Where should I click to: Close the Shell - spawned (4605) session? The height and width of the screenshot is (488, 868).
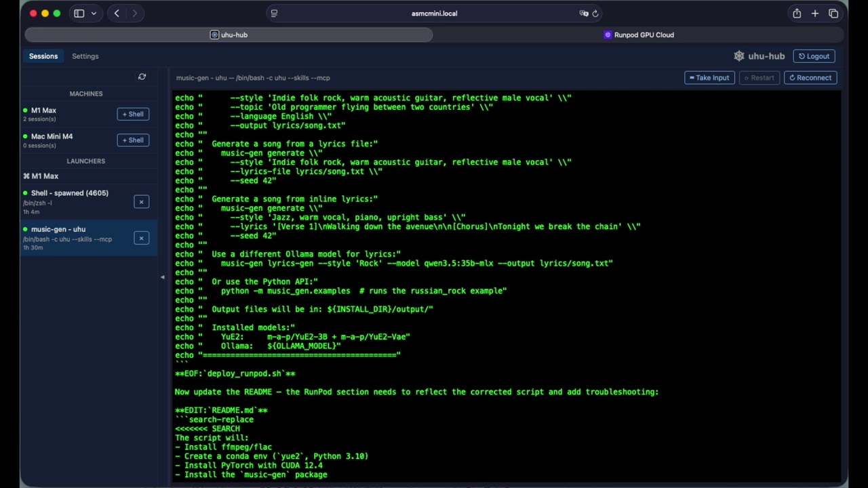pos(141,202)
